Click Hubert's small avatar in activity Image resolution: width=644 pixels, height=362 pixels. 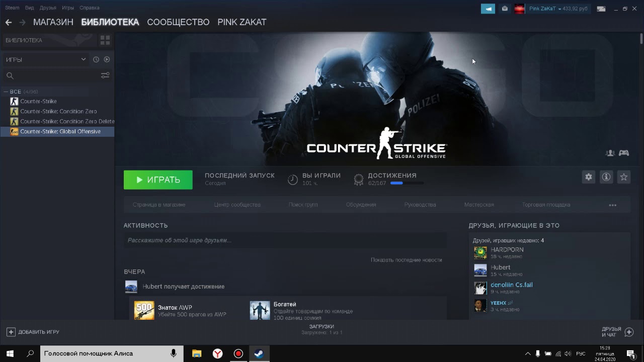coord(131,287)
